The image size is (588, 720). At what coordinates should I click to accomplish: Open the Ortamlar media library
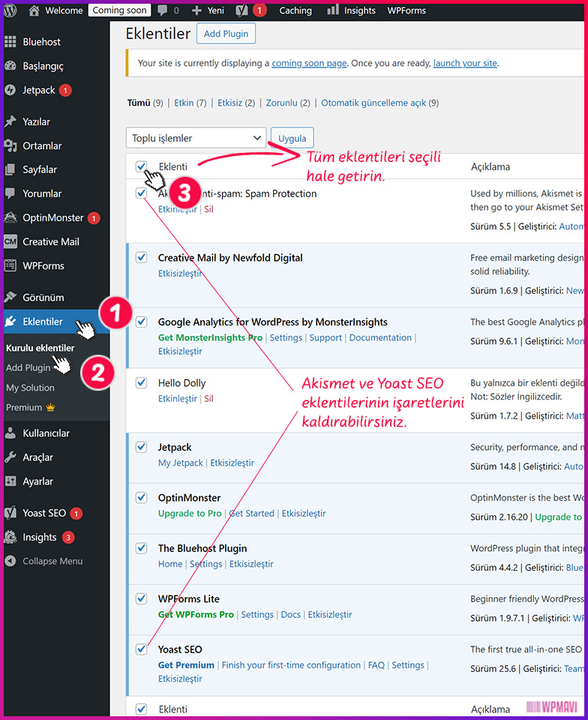(x=41, y=145)
